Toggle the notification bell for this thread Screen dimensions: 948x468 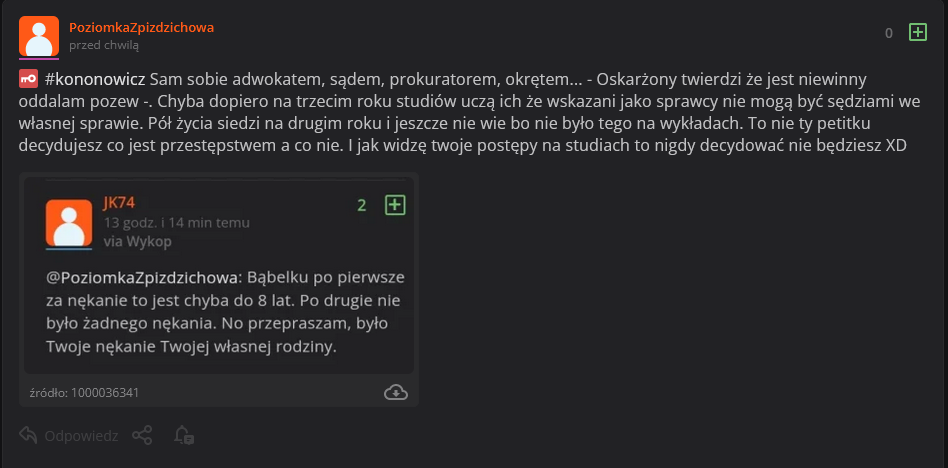183,435
